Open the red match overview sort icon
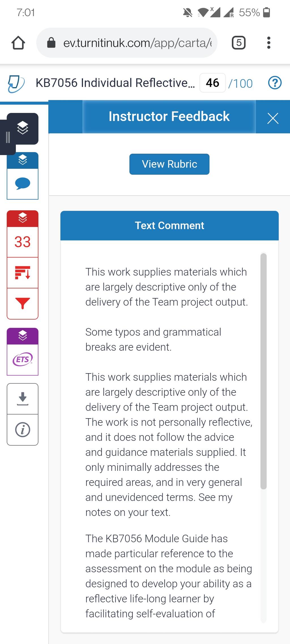290x644 pixels. pyautogui.click(x=23, y=273)
